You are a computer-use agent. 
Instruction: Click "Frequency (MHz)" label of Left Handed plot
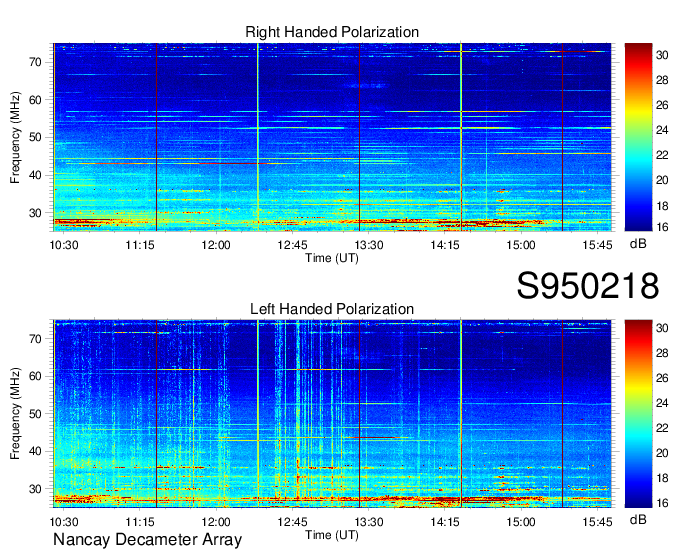coord(15,414)
